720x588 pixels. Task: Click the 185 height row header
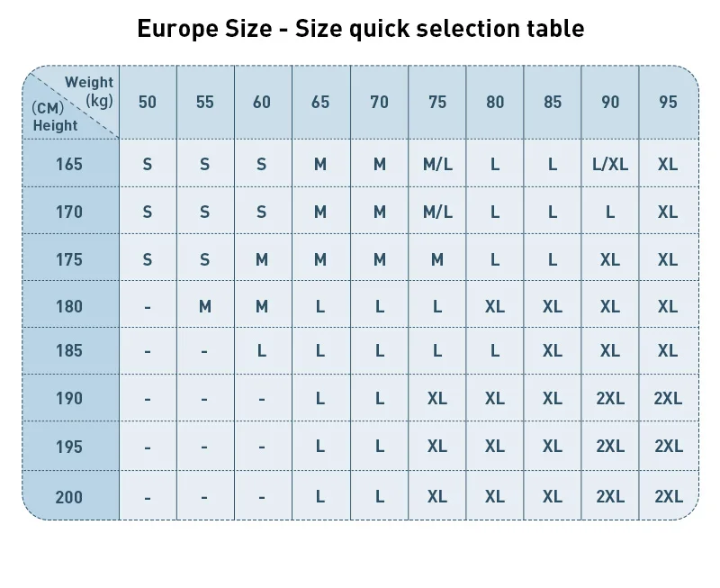[x=68, y=350]
